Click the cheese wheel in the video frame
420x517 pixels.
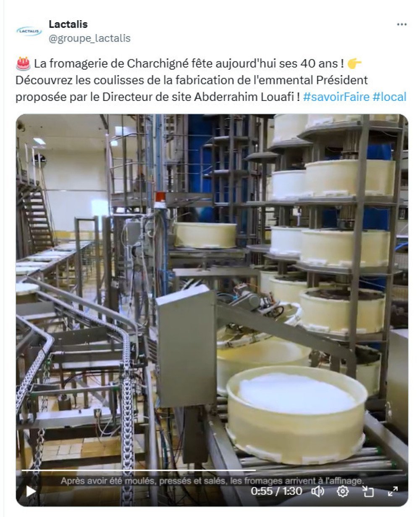296,414
